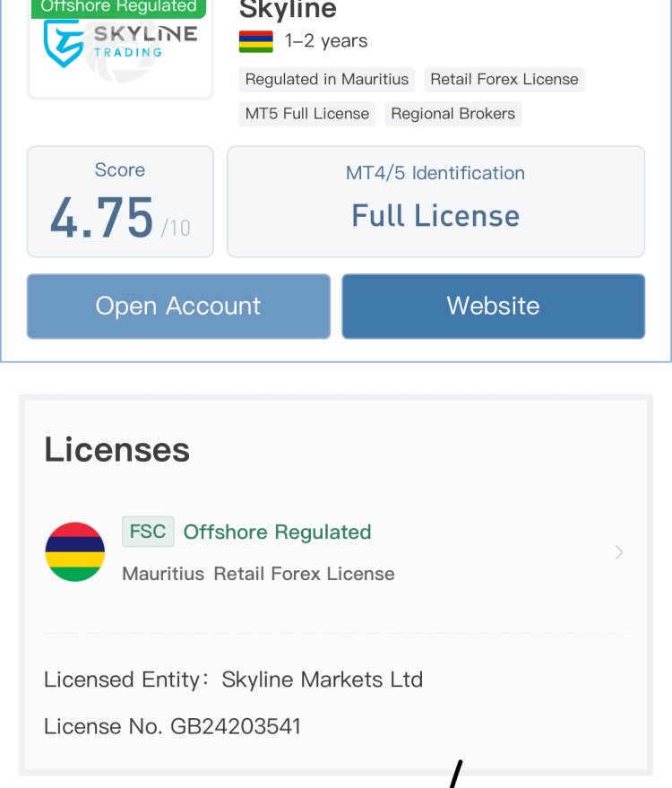672x788 pixels.
Task: Tap the Offshore Regulated license status text
Action: pyautogui.click(x=277, y=532)
